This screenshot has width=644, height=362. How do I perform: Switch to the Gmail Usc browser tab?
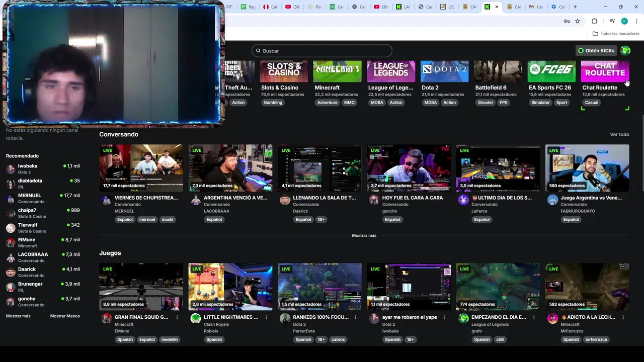click(536, 7)
